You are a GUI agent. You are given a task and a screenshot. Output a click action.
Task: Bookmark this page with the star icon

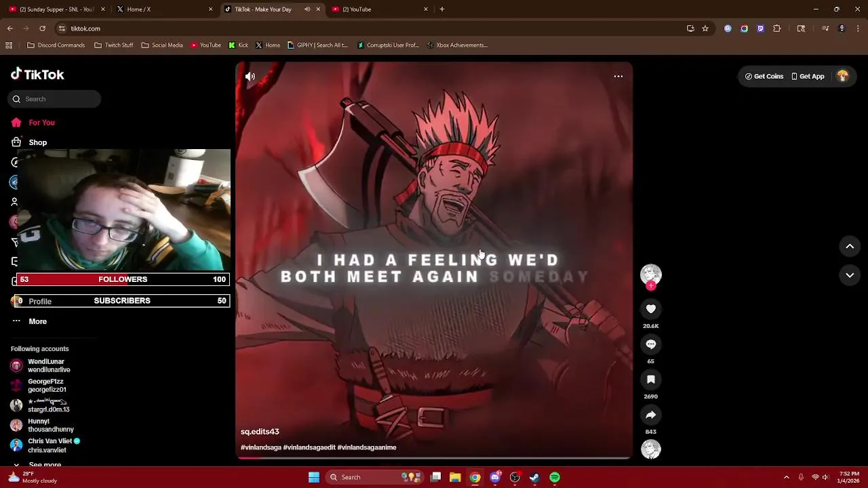(705, 28)
